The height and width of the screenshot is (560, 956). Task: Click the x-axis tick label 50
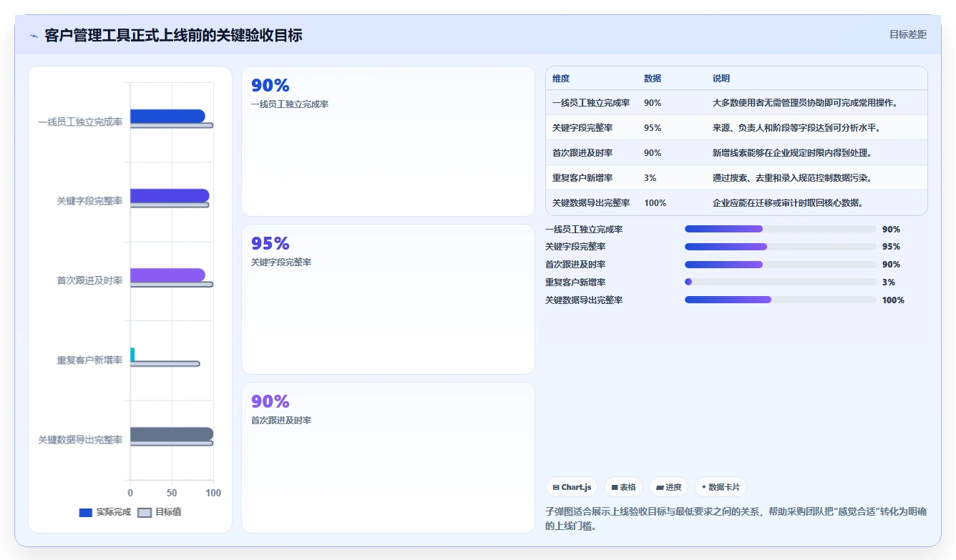pos(172,493)
